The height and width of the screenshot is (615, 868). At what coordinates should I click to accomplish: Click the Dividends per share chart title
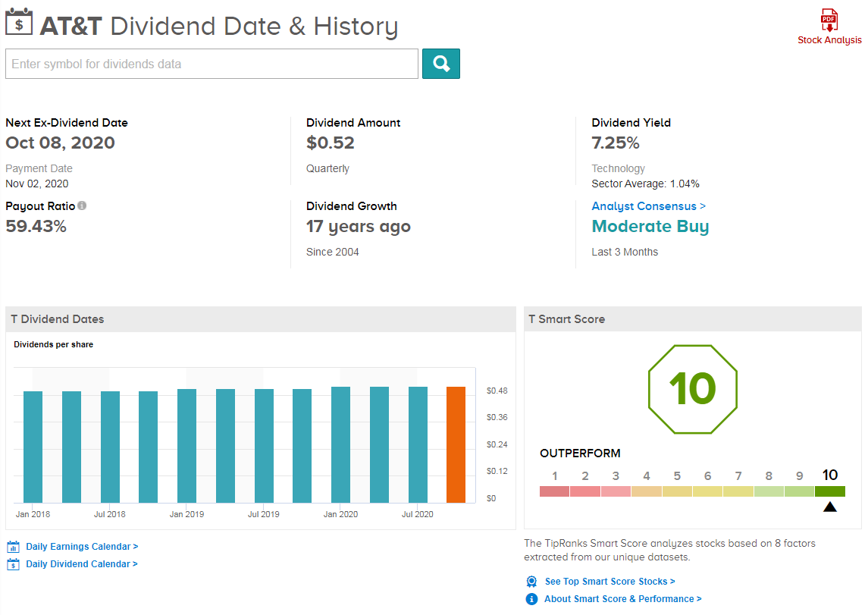coord(53,344)
